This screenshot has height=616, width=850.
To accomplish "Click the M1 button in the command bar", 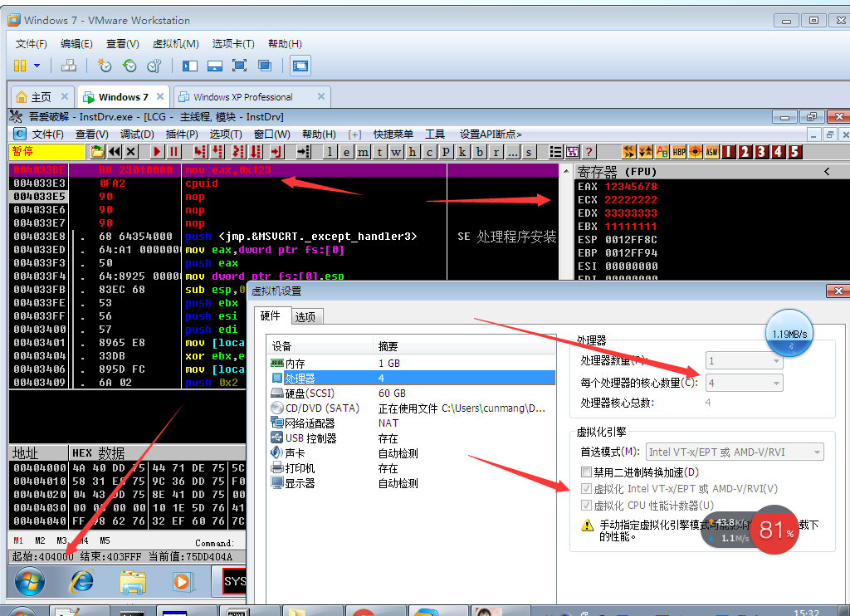I will [x=18, y=540].
